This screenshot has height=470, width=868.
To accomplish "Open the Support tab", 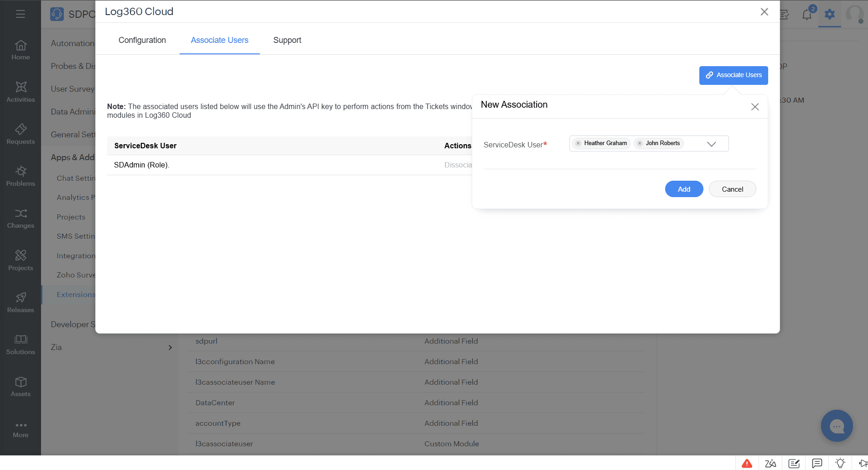I will (287, 40).
